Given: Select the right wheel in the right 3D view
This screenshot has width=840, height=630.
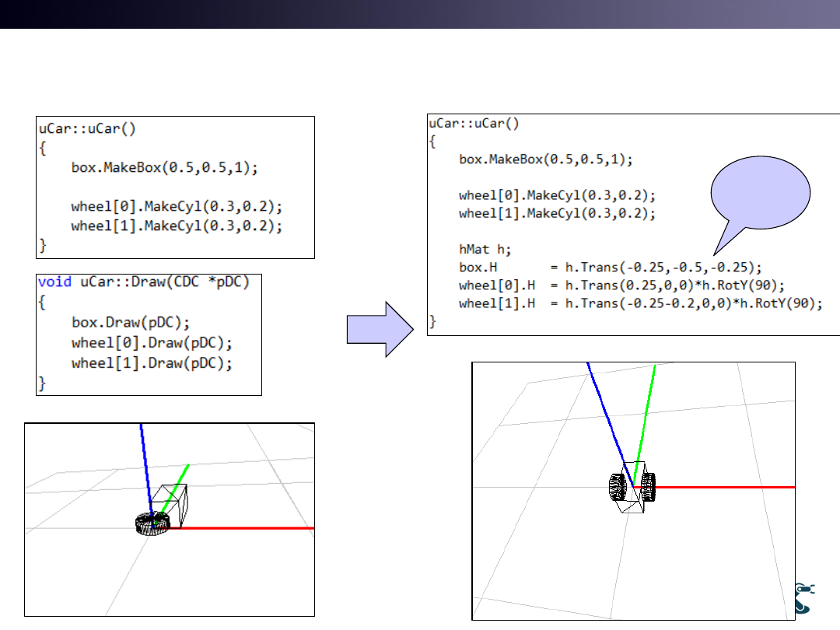Looking at the screenshot, I should pyautogui.click(x=648, y=488).
